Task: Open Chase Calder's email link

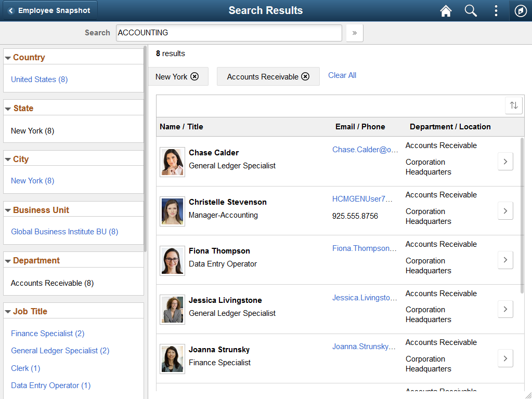Action: [365, 150]
